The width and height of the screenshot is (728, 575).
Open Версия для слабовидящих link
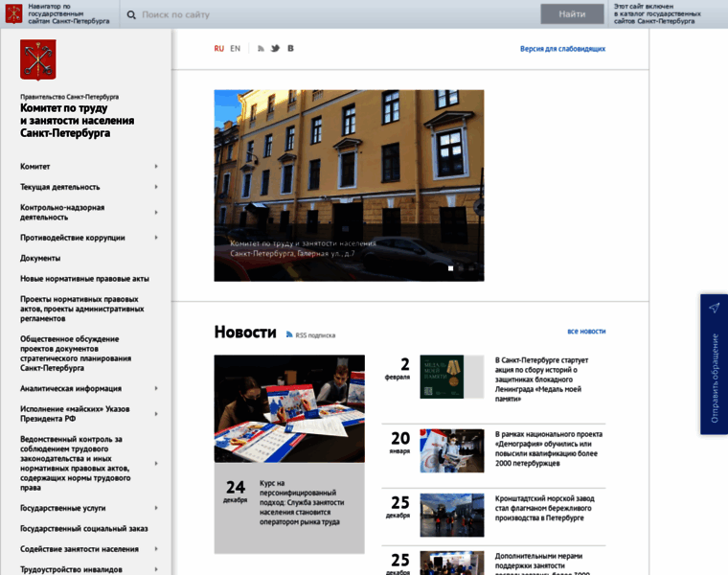point(562,49)
